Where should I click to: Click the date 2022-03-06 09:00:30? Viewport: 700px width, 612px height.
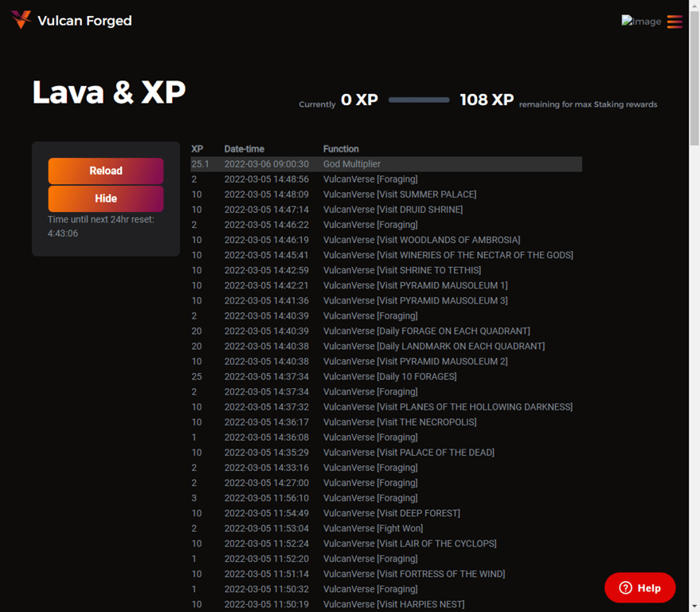click(x=267, y=164)
